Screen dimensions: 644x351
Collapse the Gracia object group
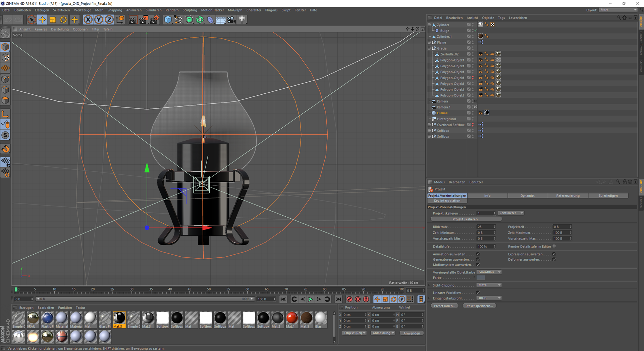429,48
